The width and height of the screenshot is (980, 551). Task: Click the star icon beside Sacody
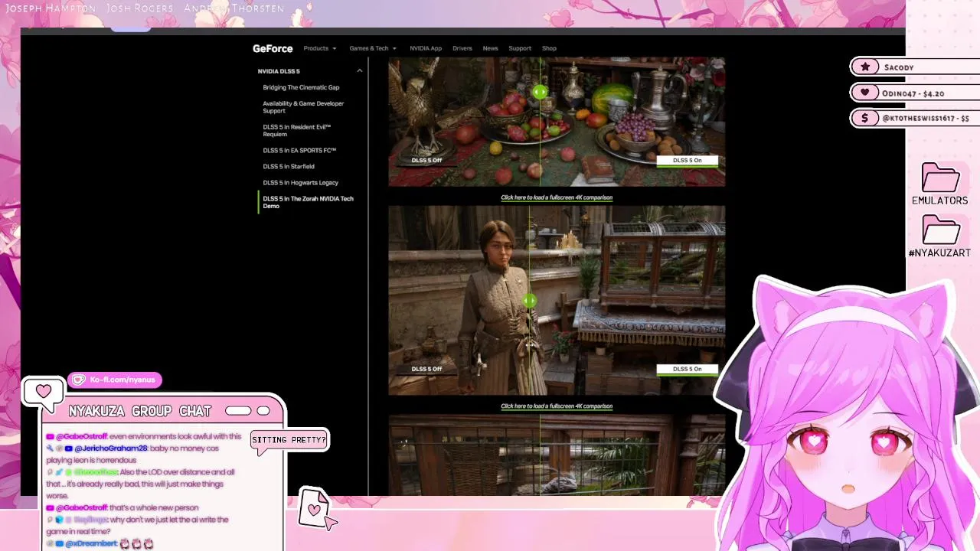pyautogui.click(x=865, y=67)
